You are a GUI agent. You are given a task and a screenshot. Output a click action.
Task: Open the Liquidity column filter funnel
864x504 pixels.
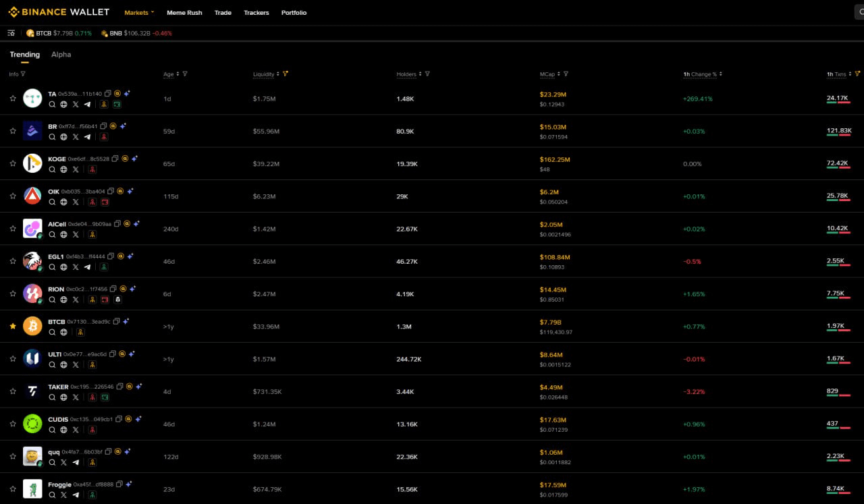[x=286, y=74]
